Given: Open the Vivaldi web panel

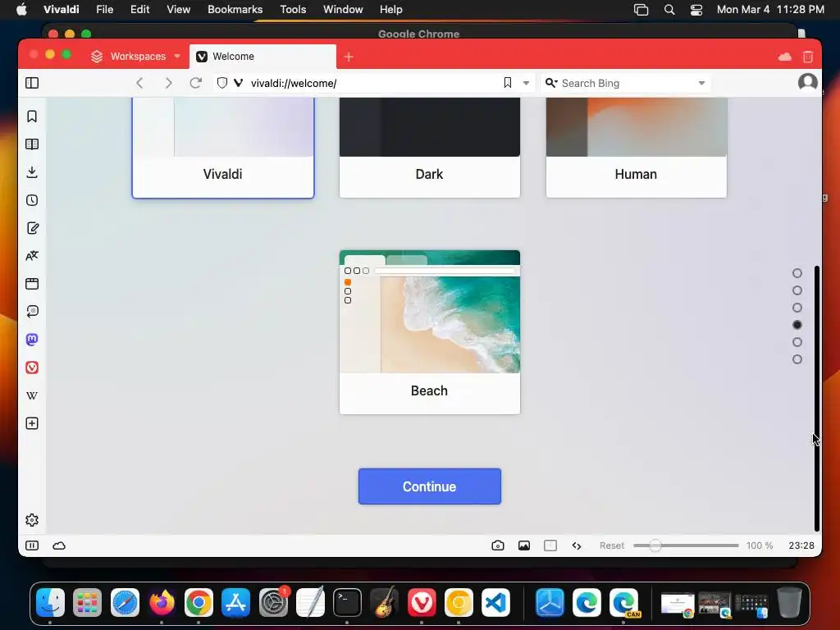Looking at the screenshot, I should (x=32, y=367).
